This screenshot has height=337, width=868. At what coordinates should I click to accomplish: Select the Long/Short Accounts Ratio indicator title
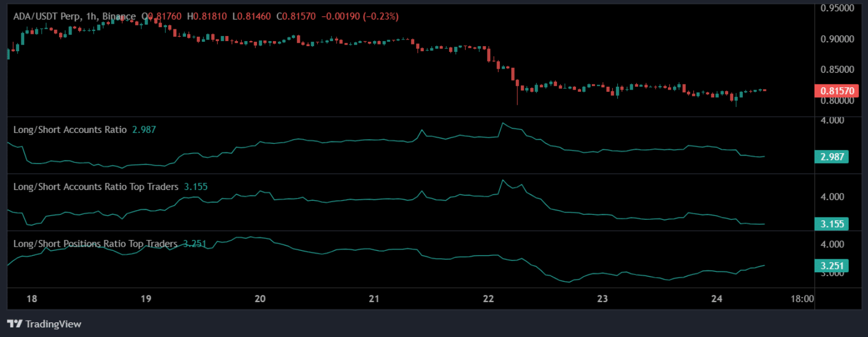[x=70, y=130]
